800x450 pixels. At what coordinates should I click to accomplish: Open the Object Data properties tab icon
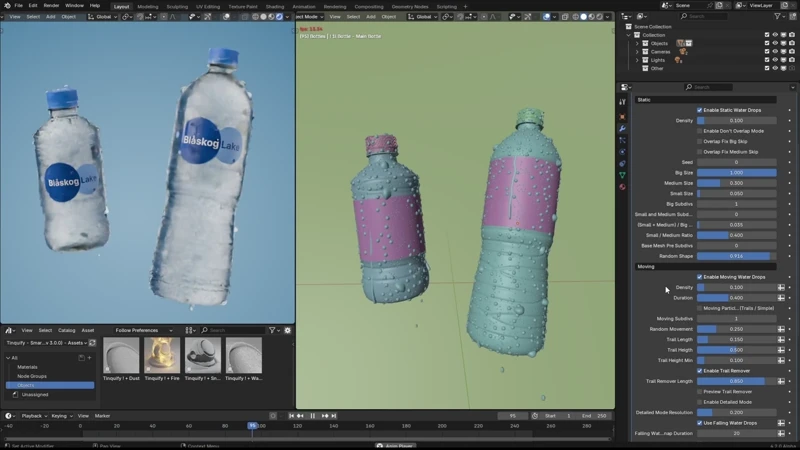tap(622, 175)
